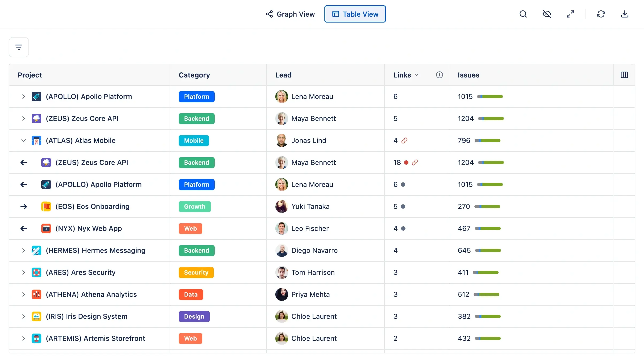Expand the Hermes Messaging row
Image resolution: width=644 pixels, height=362 pixels.
(x=23, y=250)
